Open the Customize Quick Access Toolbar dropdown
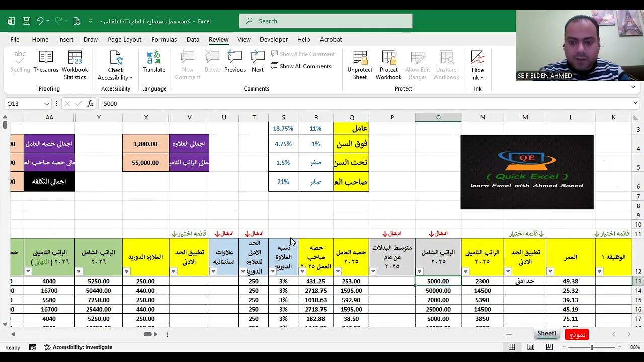The width and height of the screenshot is (644, 362). (x=91, y=21)
